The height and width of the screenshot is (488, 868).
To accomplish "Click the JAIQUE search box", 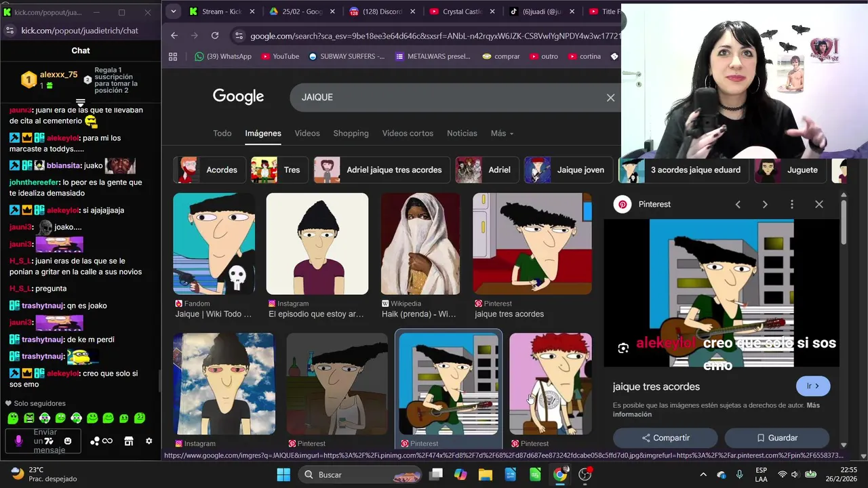I will click(448, 98).
